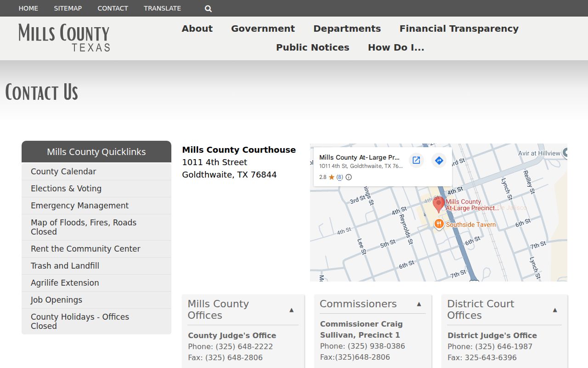The height and width of the screenshot is (368, 588).
Task: Open the Departments menu
Action: (x=347, y=29)
